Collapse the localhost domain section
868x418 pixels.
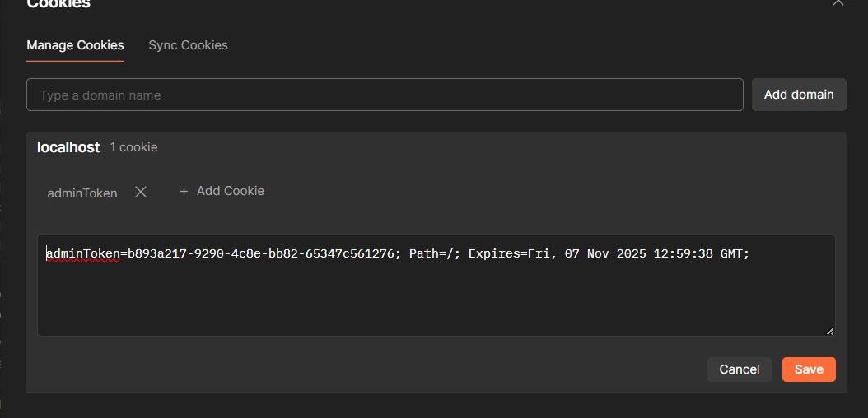(68, 147)
